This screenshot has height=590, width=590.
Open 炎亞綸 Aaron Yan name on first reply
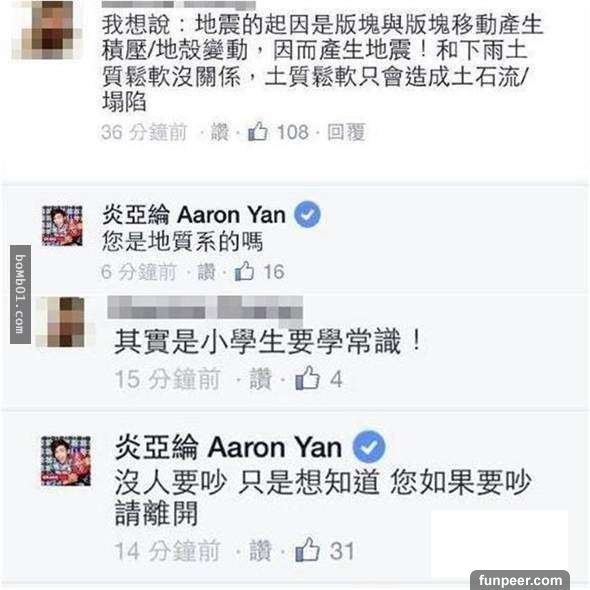pos(194,214)
